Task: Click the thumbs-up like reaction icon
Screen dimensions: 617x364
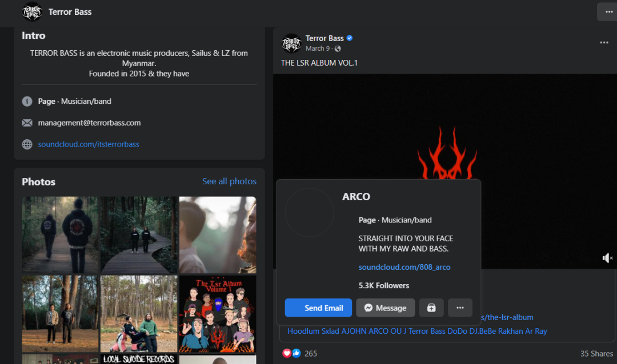Action: click(x=296, y=353)
